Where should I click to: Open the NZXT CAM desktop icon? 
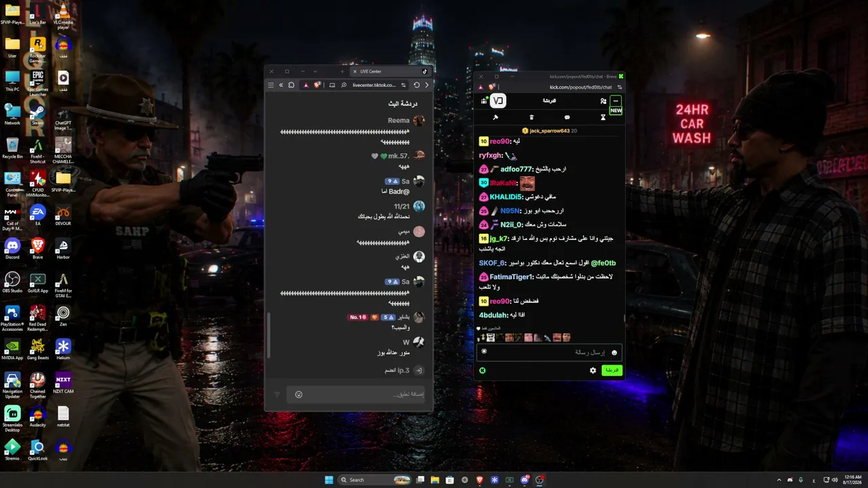pyautogui.click(x=63, y=383)
